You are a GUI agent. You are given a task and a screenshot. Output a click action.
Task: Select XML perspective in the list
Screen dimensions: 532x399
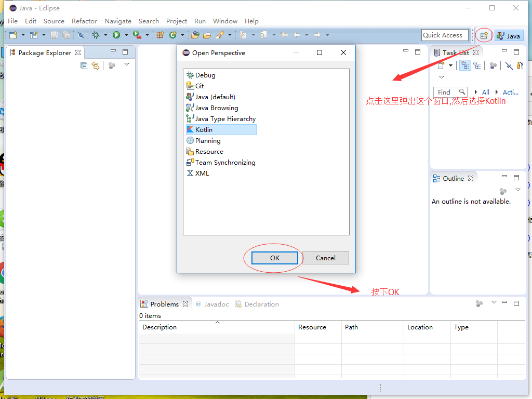pyautogui.click(x=198, y=173)
